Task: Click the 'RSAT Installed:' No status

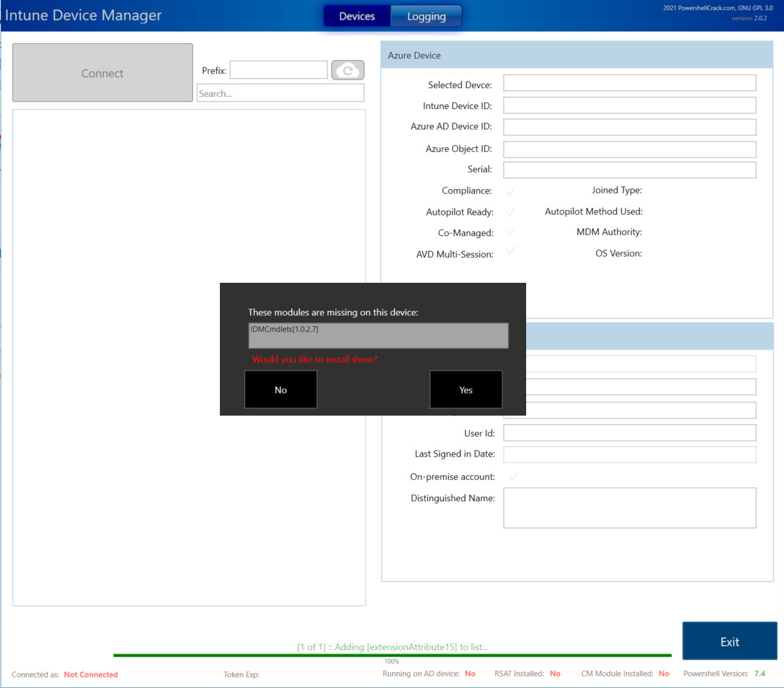Action: point(555,673)
